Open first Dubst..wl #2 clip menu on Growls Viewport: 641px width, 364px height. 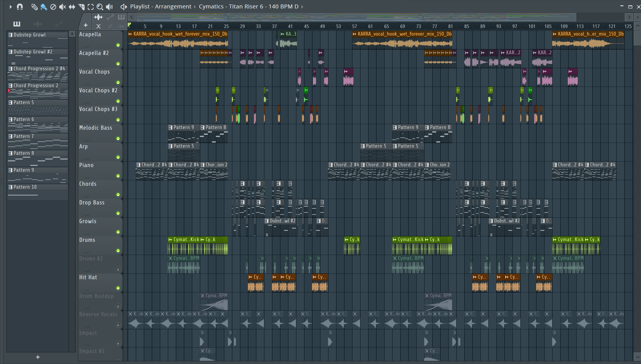click(266, 221)
